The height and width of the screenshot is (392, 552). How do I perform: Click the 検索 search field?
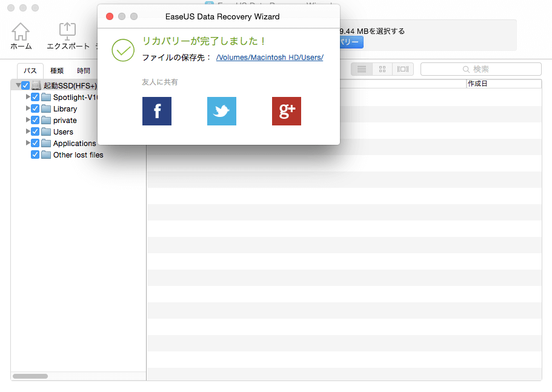[481, 69]
